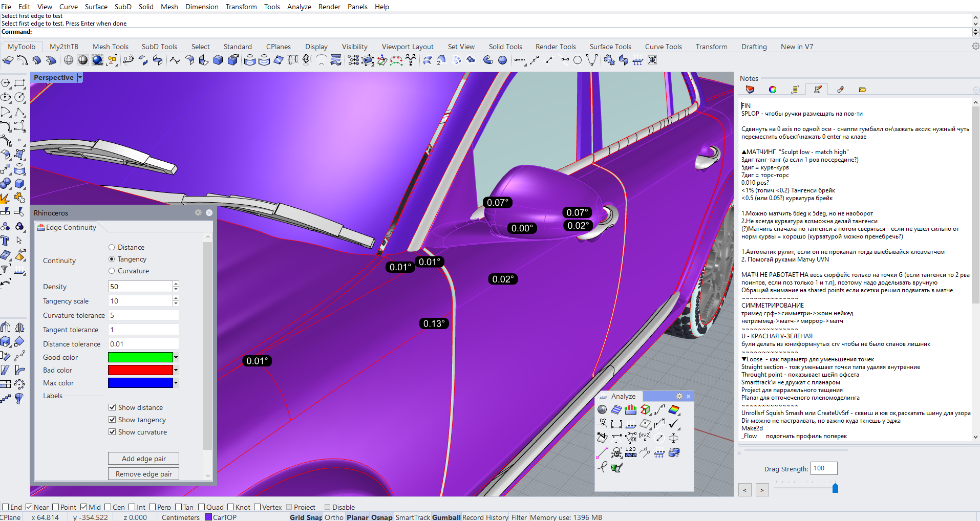Decrease the Tangency scale stepper value
The height and width of the screenshot is (521, 980).
[176, 303]
